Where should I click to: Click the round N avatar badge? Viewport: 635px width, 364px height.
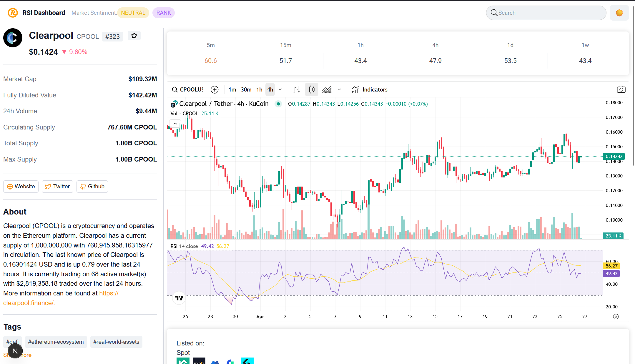click(x=15, y=351)
